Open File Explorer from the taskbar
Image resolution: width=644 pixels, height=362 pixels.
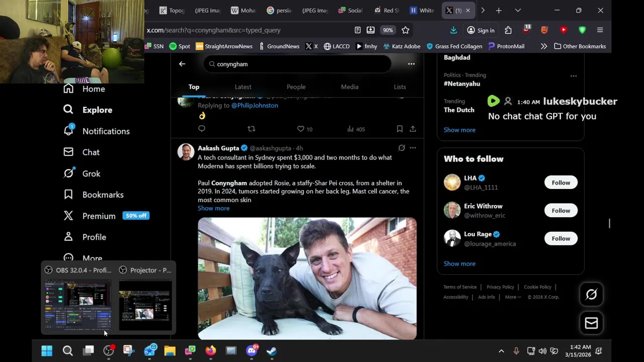point(170,351)
